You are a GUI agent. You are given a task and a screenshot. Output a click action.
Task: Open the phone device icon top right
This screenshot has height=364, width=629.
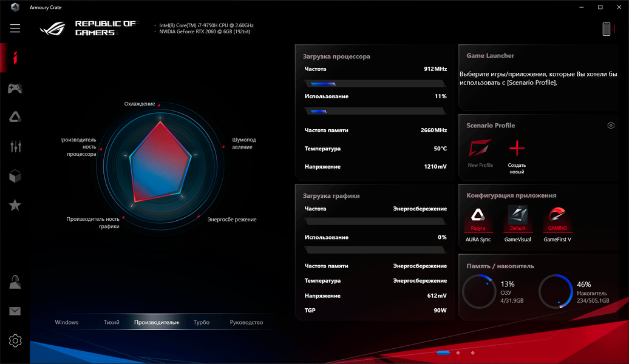607,29
